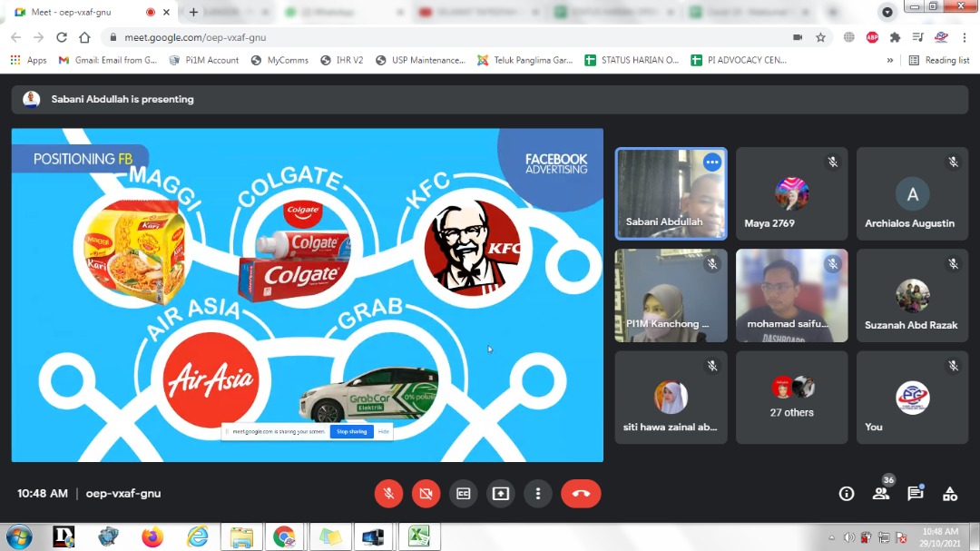980x551 pixels.
Task: Open the PI ADVOCACY CEN bookmark
Action: 739,60
